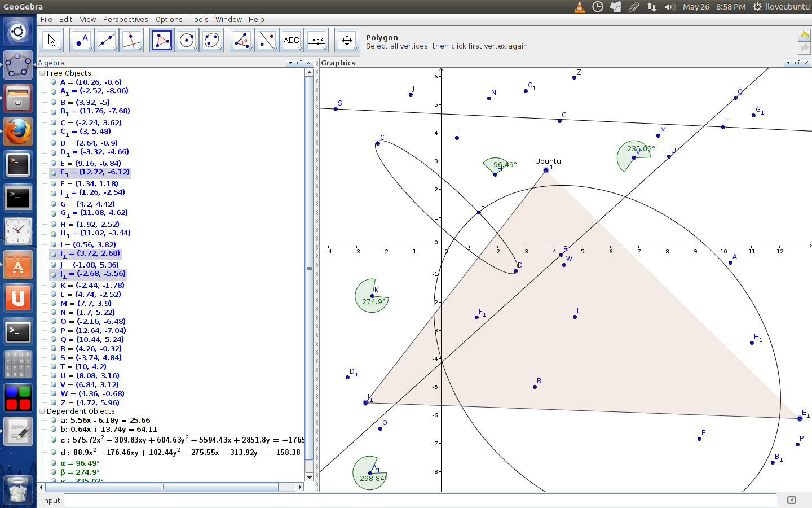Hide angle α = 96.49° via its visibility circle

click(x=54, y=463)
